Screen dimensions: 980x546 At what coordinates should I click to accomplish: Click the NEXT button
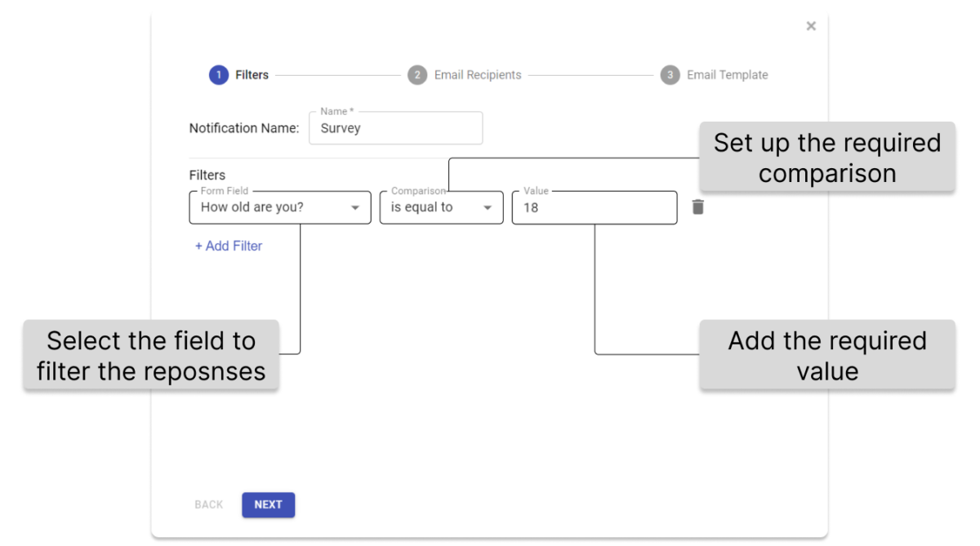pos(268,504)
